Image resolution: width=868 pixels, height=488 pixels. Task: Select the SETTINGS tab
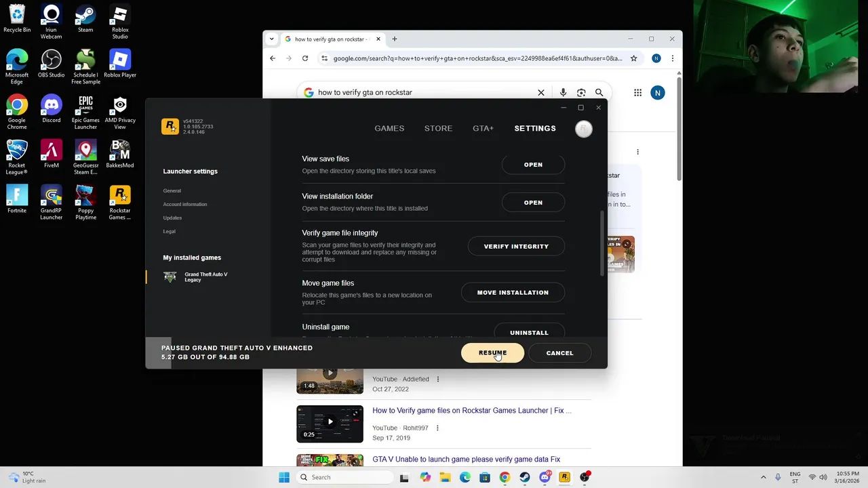point(535,128)
